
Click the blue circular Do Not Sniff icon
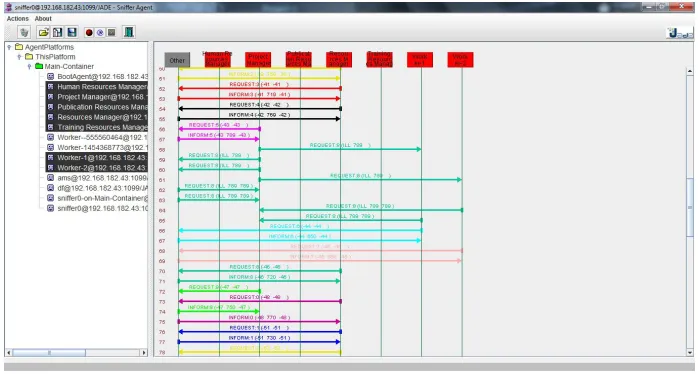(100, 33)
